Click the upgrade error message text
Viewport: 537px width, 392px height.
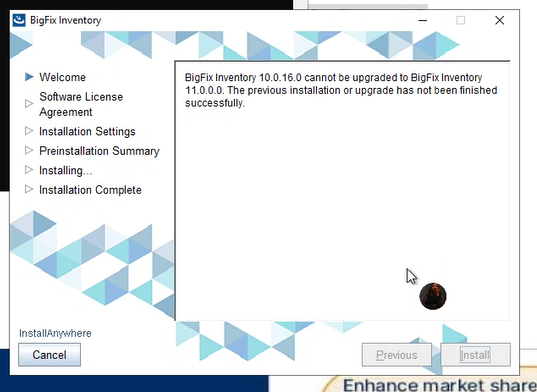point(341,90)
